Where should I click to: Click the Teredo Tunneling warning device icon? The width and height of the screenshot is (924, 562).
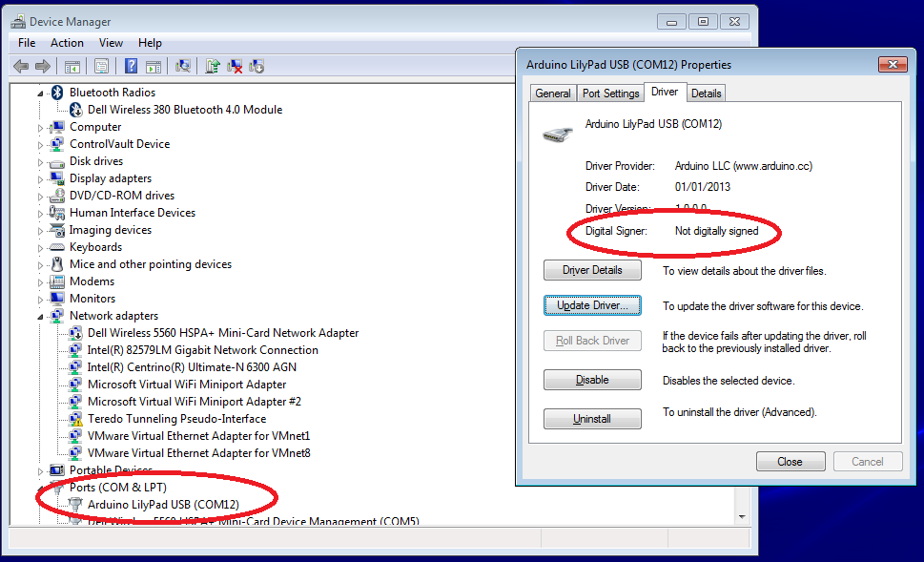pos(75,419)
